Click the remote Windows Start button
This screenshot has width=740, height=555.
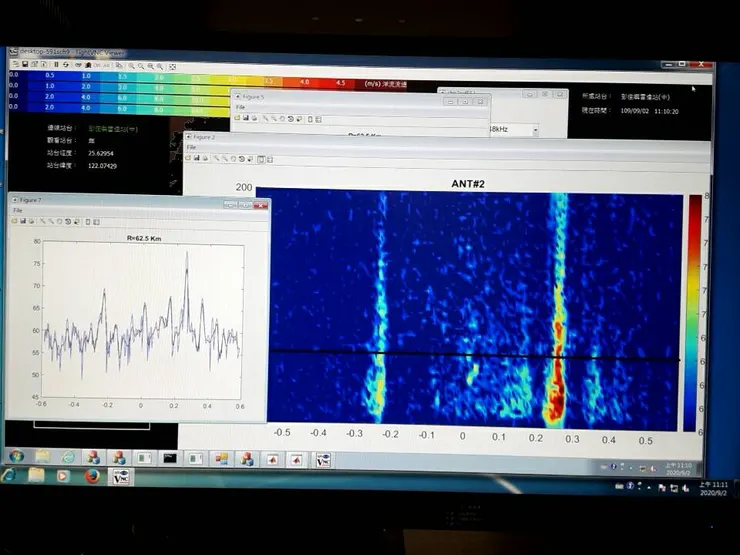click(x=18, y=456)
